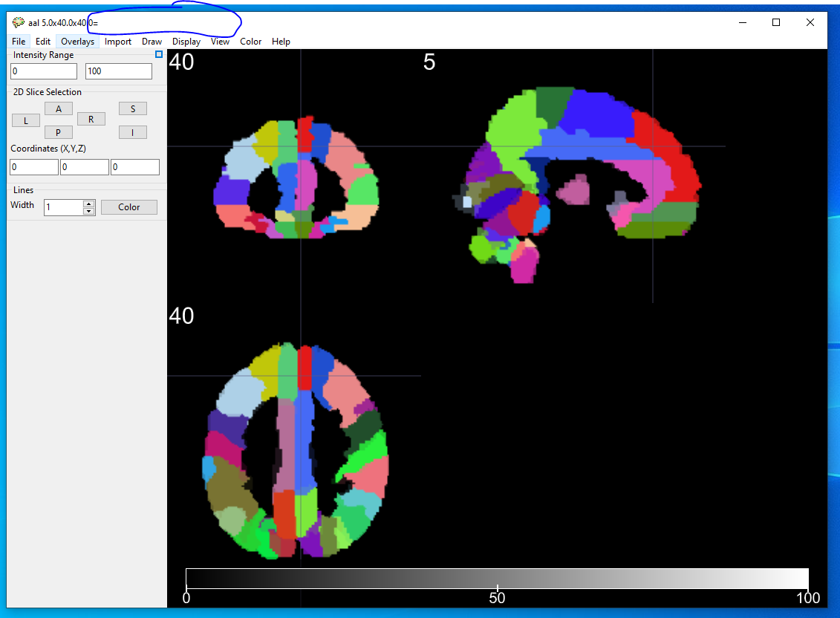Image resolution: width=840 pixels, height=618 pixels.
Task: Click the Color button for lines
Action: click(x=129, y=207)
